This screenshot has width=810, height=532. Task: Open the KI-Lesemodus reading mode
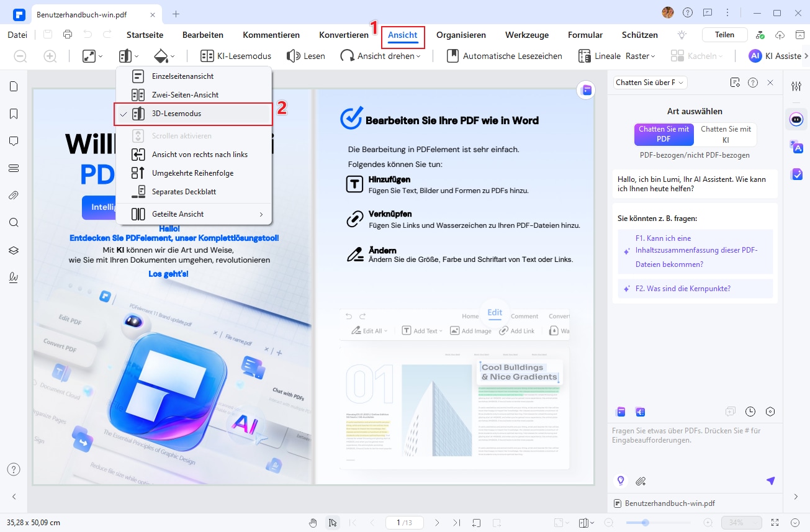coord(236,56)
